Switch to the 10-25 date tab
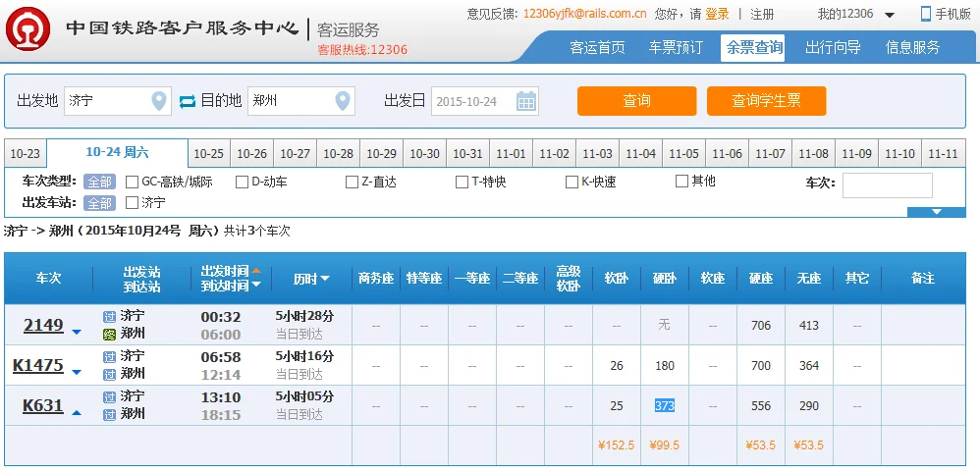This screenshot has height=471, width=980. [x=209, y=154]
